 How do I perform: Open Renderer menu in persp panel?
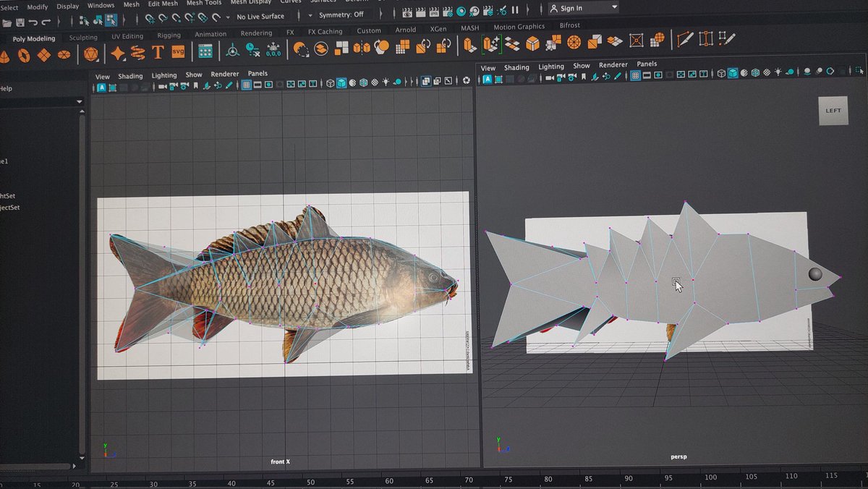(x=613, y=64)
